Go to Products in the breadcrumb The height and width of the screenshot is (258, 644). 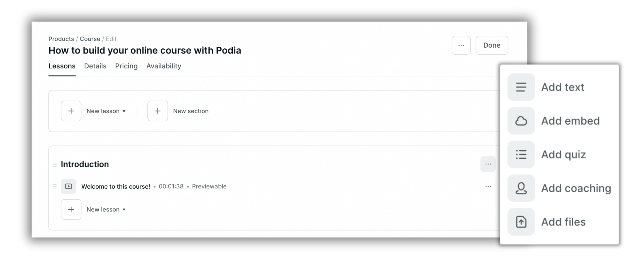[61, 39]
